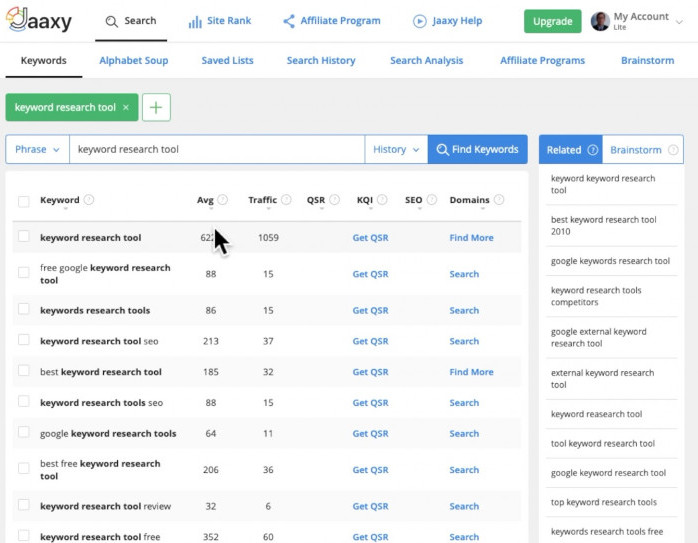Check the box for keyword research tool seo
Image resolution: width=698 pixels, height=543 pixels.
tap(24, 340)
